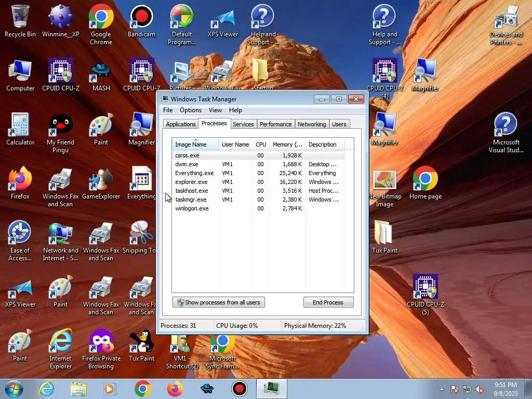Open Internet Explorer from the taskbar
The width and height of the screenshot is (532, 399).
tap(46, 389)
